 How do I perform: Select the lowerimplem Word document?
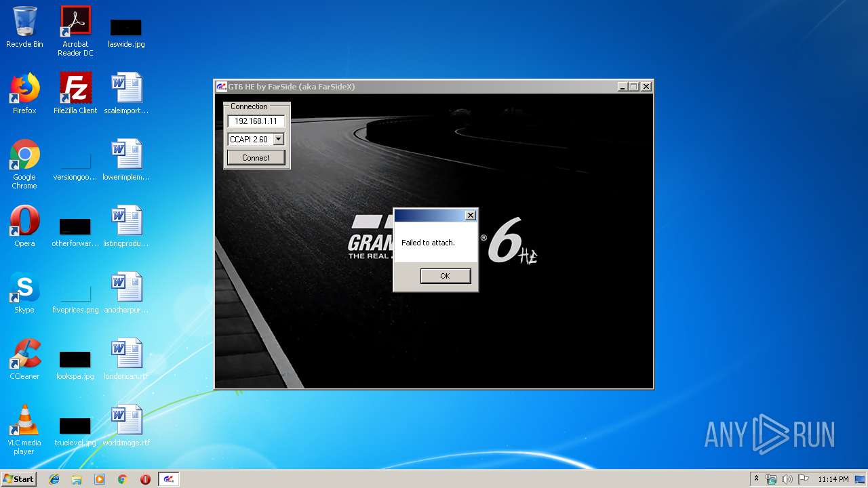[x=126, y=160]
